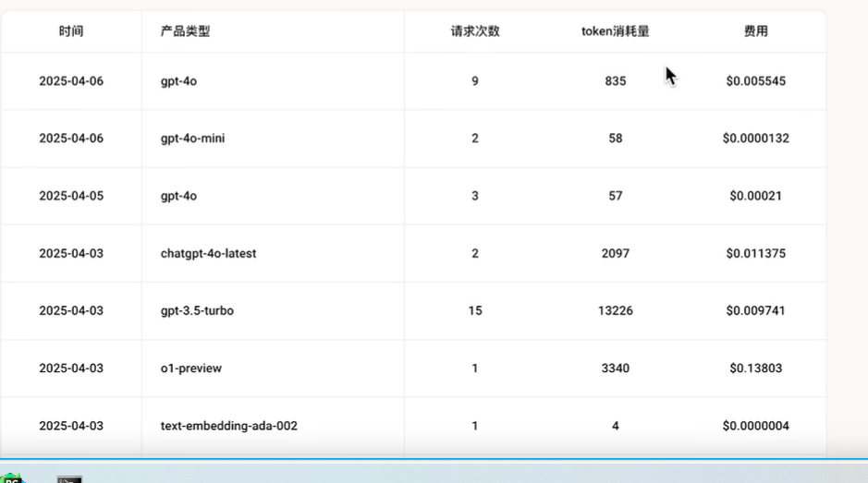Click token usage value 2097
Image resolution: width=868 pixels, height=483 pixels.
[x=615, y=253]
